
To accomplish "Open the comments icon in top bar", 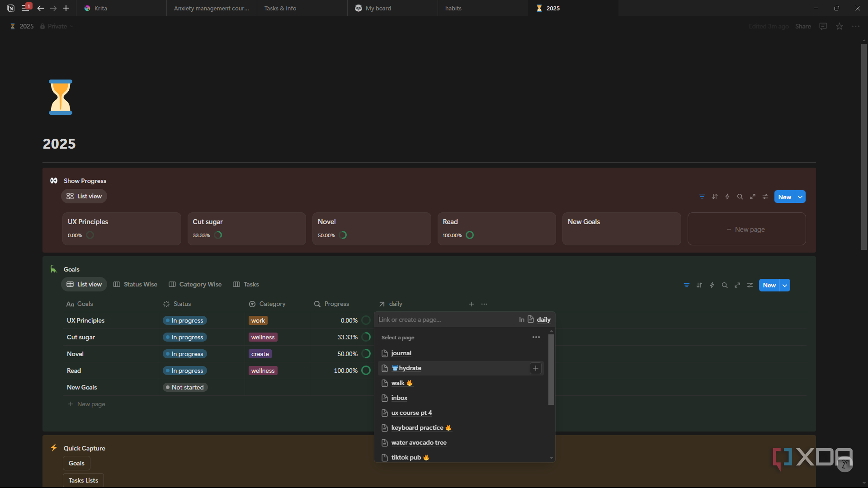I will (x=823, y=26).
